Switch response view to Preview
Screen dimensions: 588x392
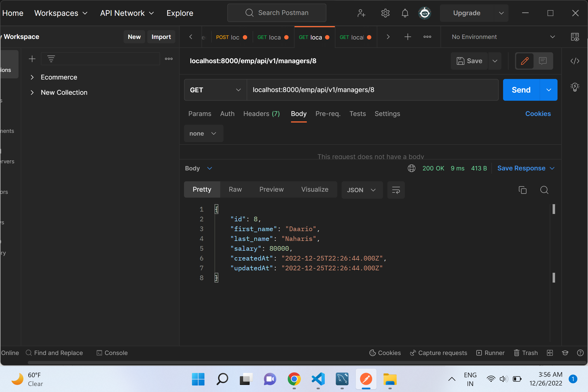pos(271,189)
